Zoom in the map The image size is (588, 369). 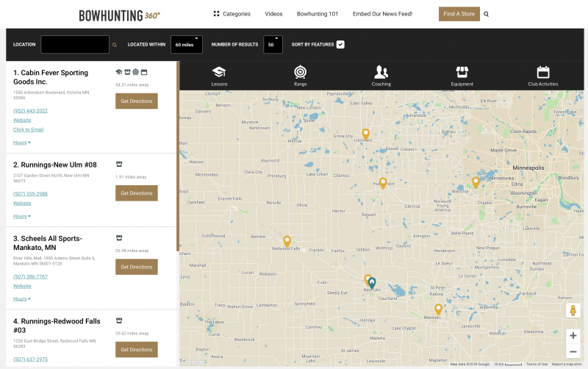573,336
